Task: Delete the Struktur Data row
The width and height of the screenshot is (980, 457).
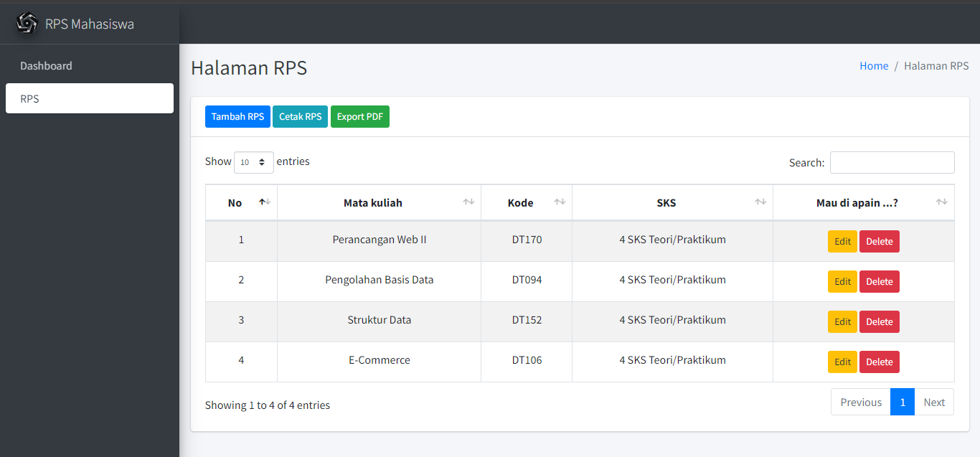Action: pos(880,322)
